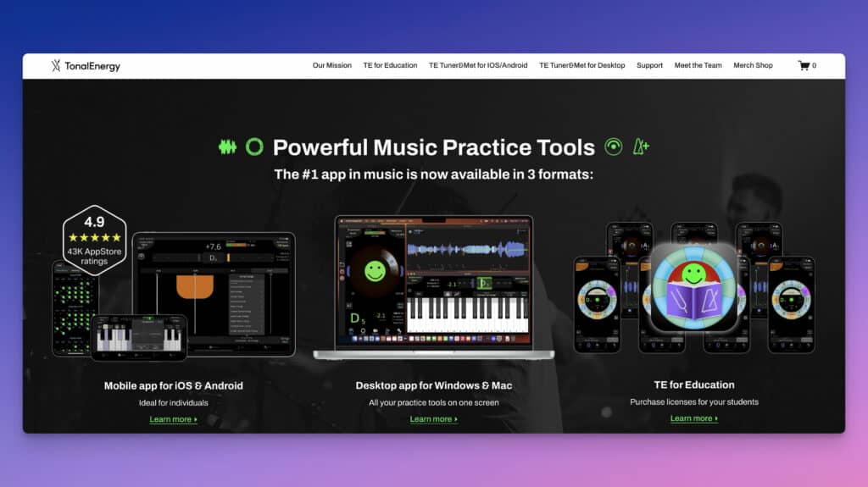Go to TE Tuner&Met for iOS/Android
The width and height of the screenshot is (868, 487).
tap(478, 65)
